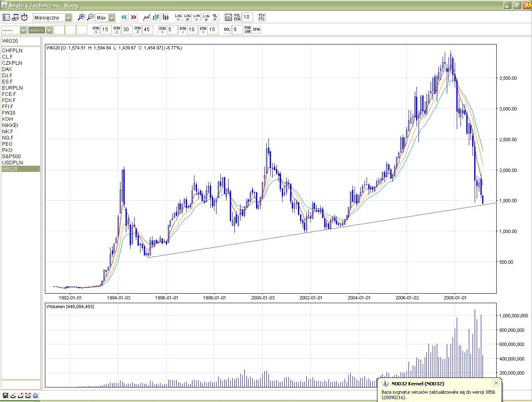Switch to line chart style icon

pyautogui.click(x=147, y=17)
